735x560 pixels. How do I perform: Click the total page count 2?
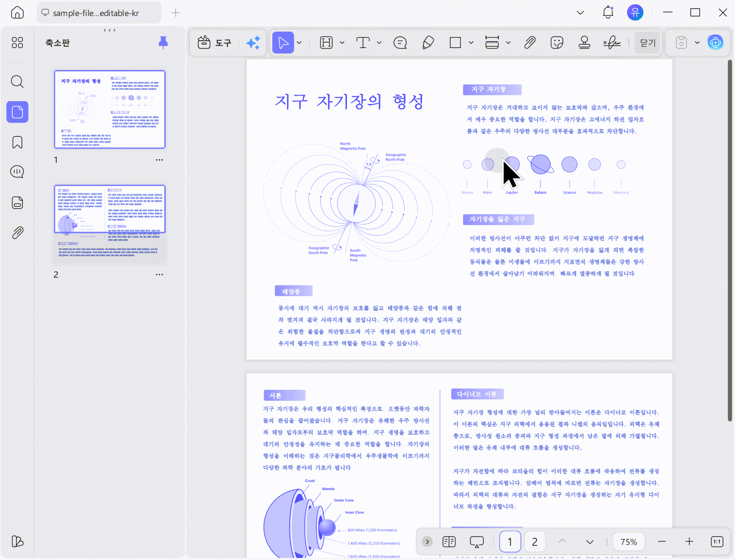pos(535,542)
